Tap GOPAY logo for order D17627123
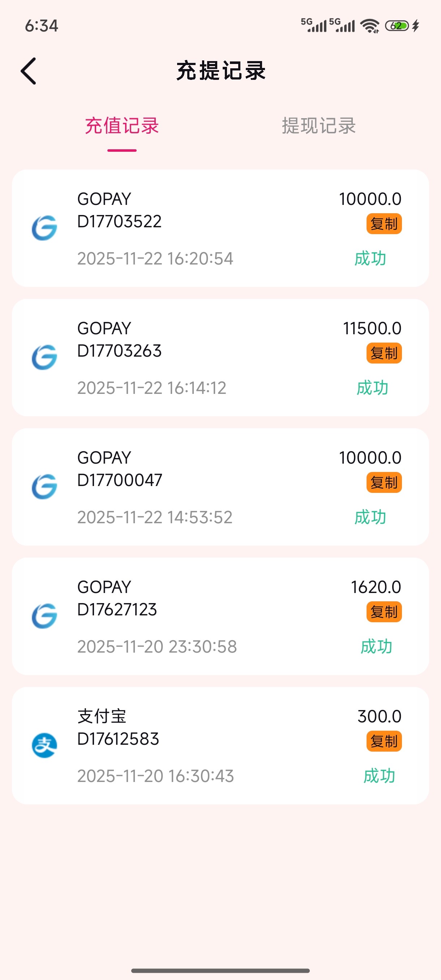The image size is (441, 980). click(44, 616)
